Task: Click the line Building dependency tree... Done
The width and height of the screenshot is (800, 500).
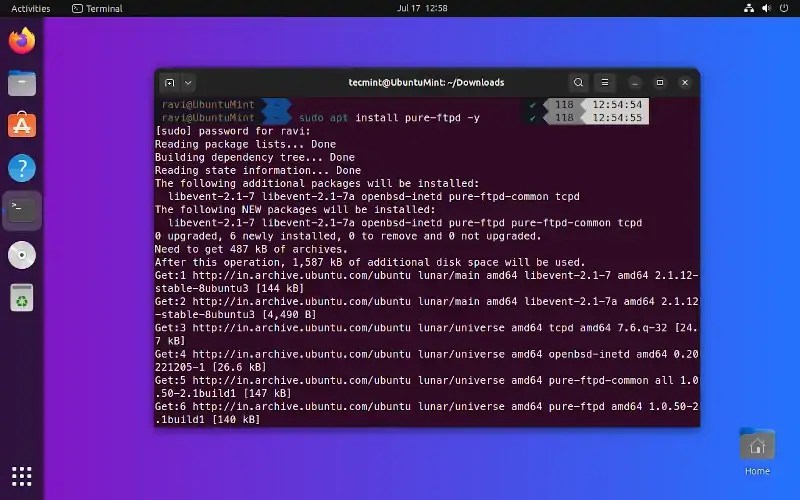Action: coord(255,157)
